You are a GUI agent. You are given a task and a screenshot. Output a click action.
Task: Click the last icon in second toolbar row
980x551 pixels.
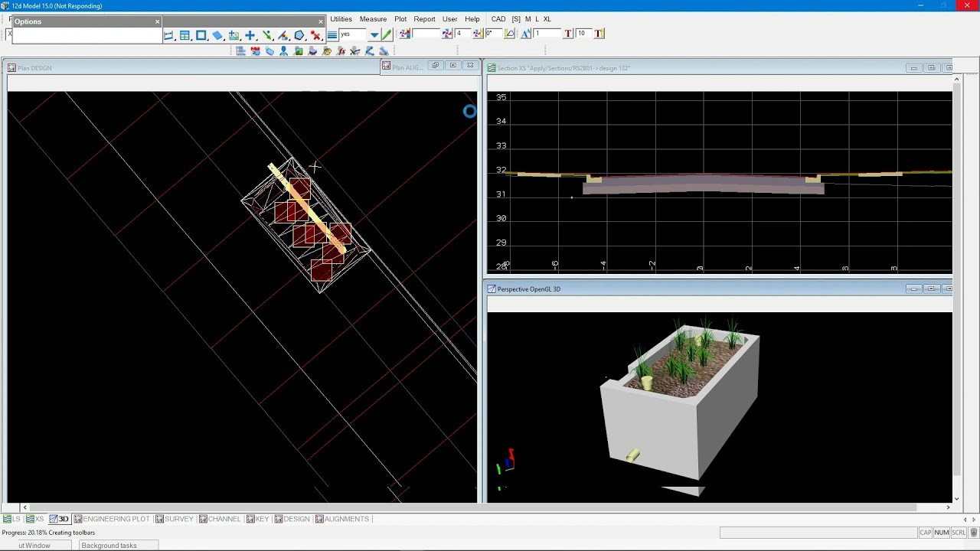point(384,51)
